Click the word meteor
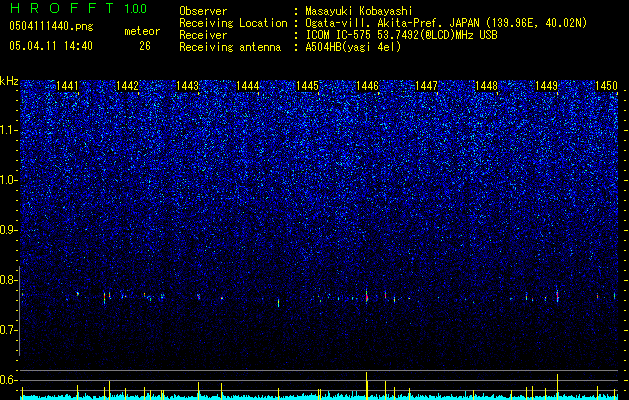 tap(142, 31)
